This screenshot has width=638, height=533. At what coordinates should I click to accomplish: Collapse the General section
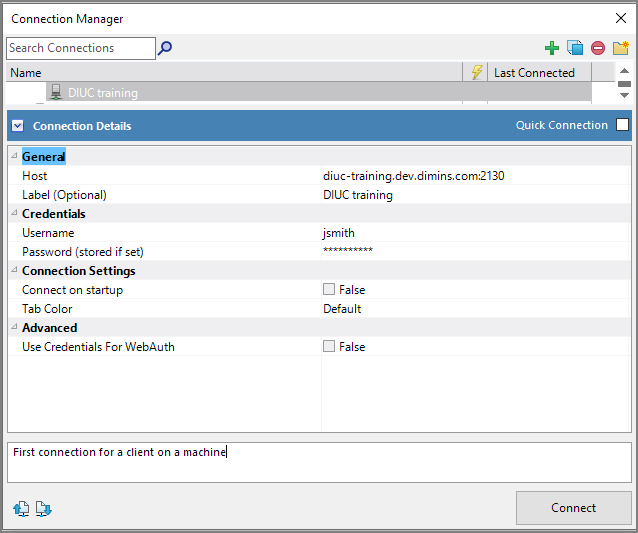(x=14, y=157)
